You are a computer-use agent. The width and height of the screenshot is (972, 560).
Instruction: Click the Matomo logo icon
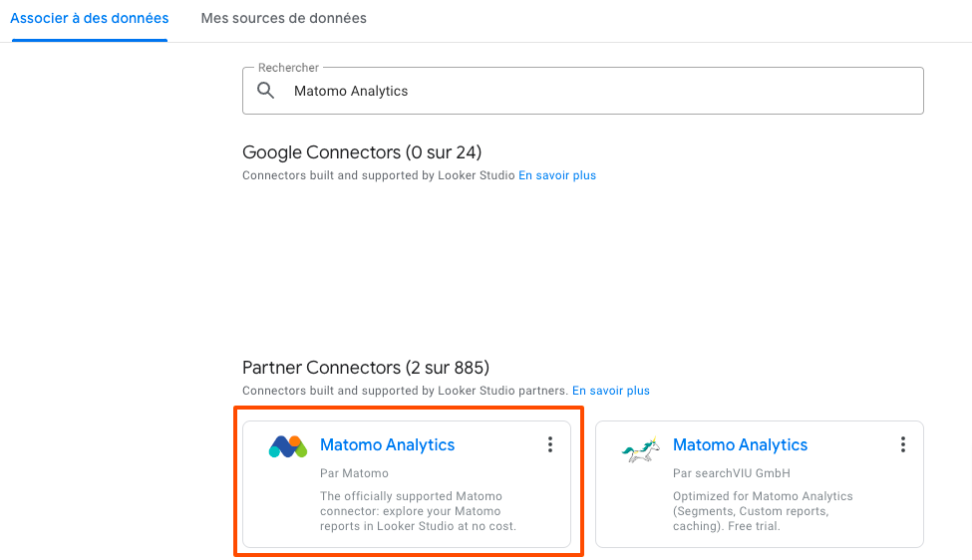288,446
